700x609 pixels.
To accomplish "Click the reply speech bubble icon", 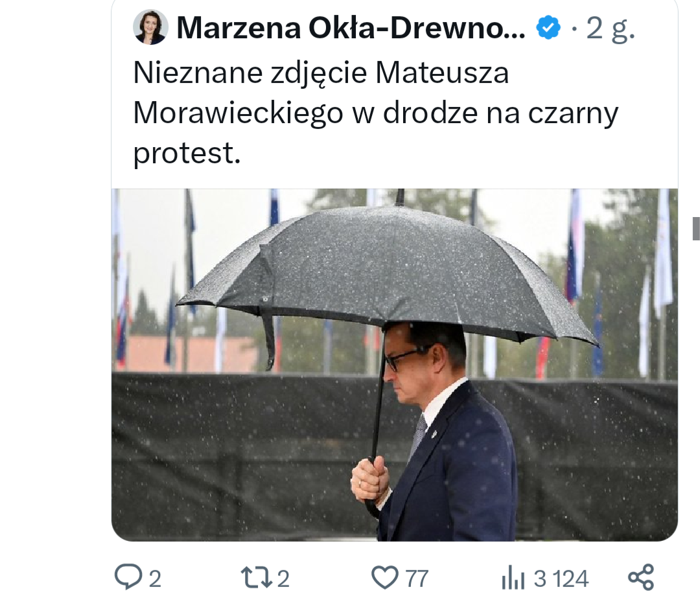I will (128, 577).
